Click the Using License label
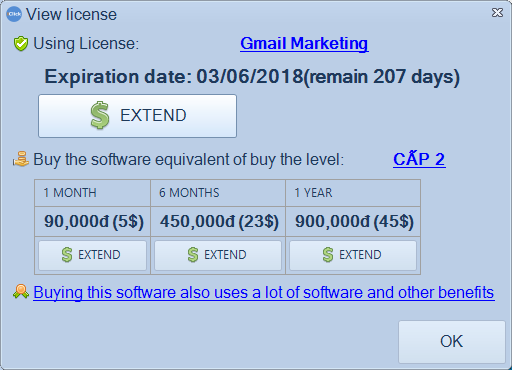 tap(86, 44)
